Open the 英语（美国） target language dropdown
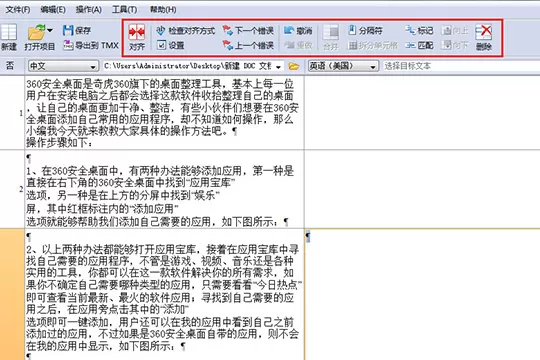This screenshot has height=360, width=540. [343, 66]
